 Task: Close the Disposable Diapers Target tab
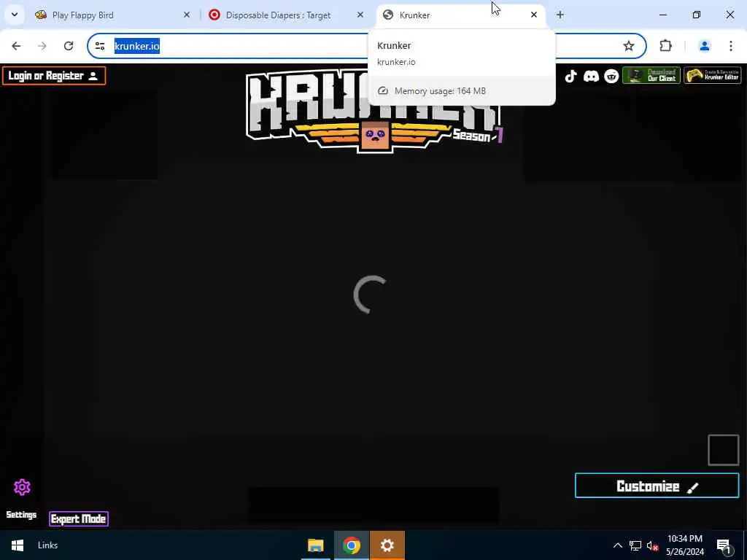pyautogui.click(x=360, y=15)
